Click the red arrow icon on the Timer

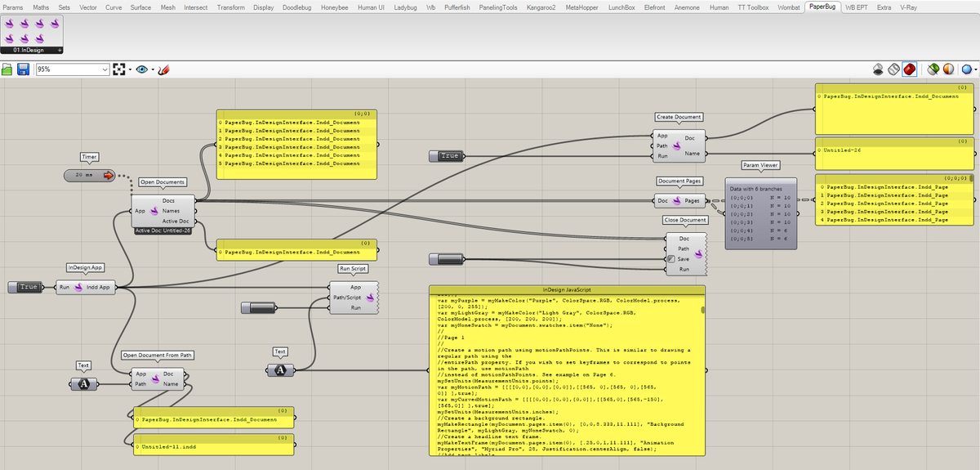pyautogui.click(x=108, y=175)
